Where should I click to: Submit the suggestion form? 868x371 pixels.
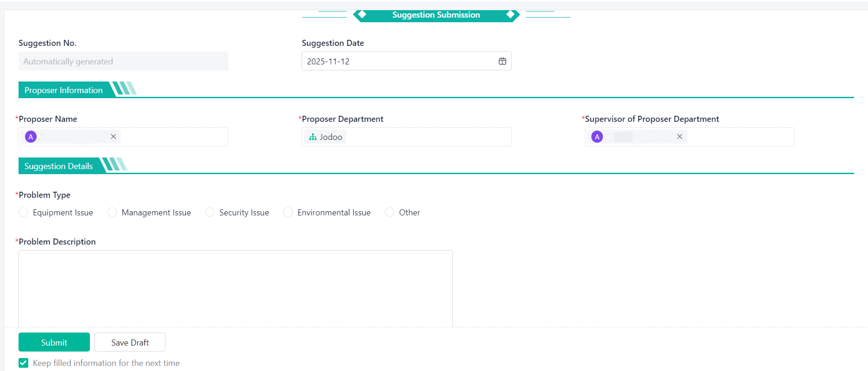tap(54, 342)
